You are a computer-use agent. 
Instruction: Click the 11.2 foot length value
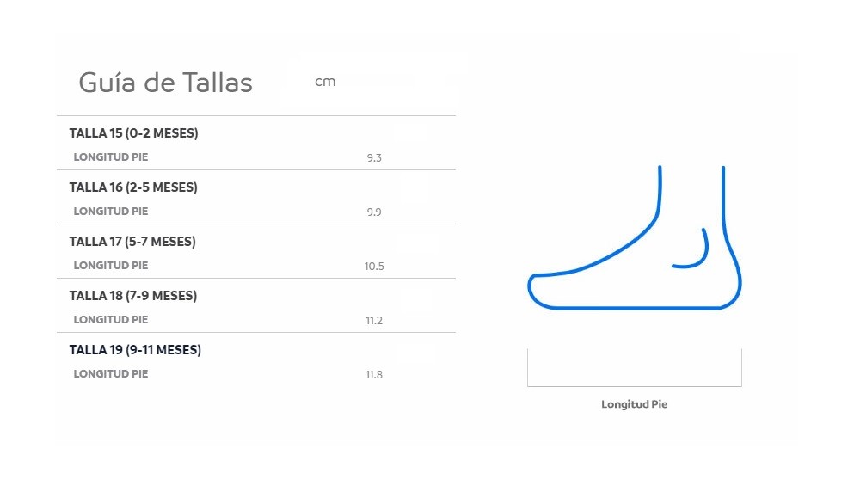(x=374, y=321)
